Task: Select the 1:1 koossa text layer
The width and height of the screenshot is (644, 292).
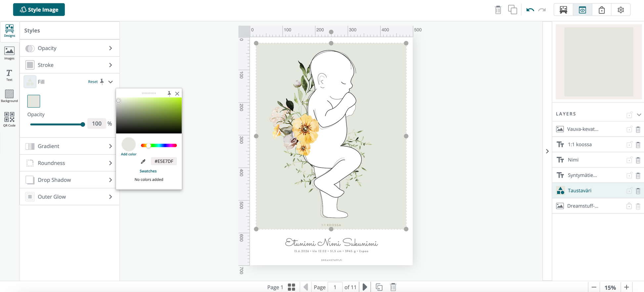Action: coord(579,145)
